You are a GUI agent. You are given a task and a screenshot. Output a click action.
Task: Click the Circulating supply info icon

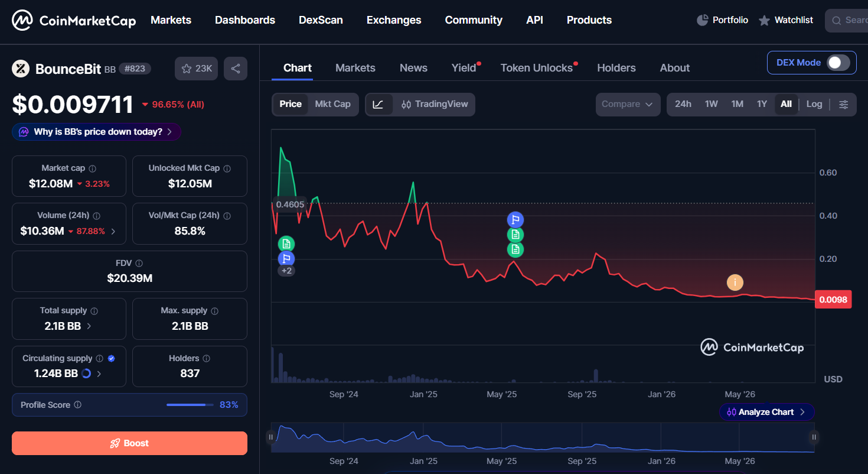(99, 359)
